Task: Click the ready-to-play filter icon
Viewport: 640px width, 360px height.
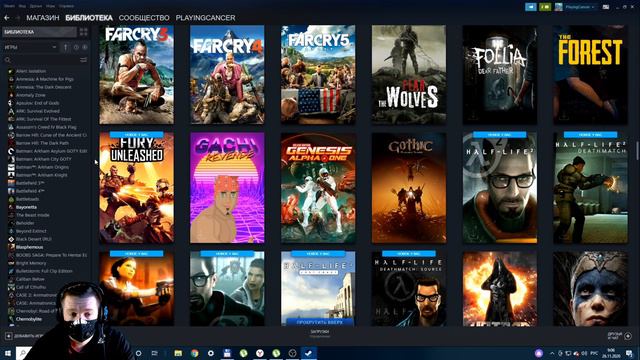Action: tap(84, 47)
